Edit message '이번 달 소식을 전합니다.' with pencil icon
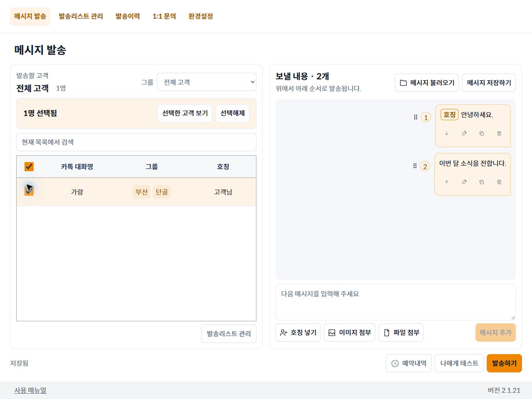 coord(464,182)
